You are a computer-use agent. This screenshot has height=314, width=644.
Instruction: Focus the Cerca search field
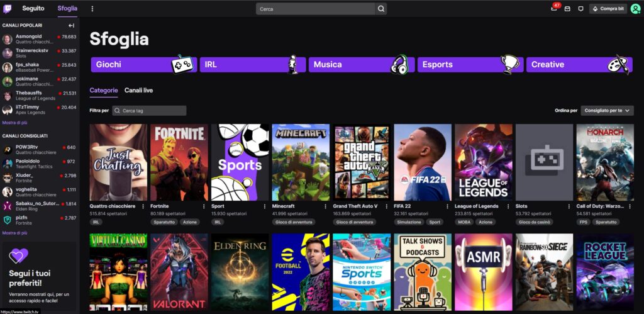316,9
